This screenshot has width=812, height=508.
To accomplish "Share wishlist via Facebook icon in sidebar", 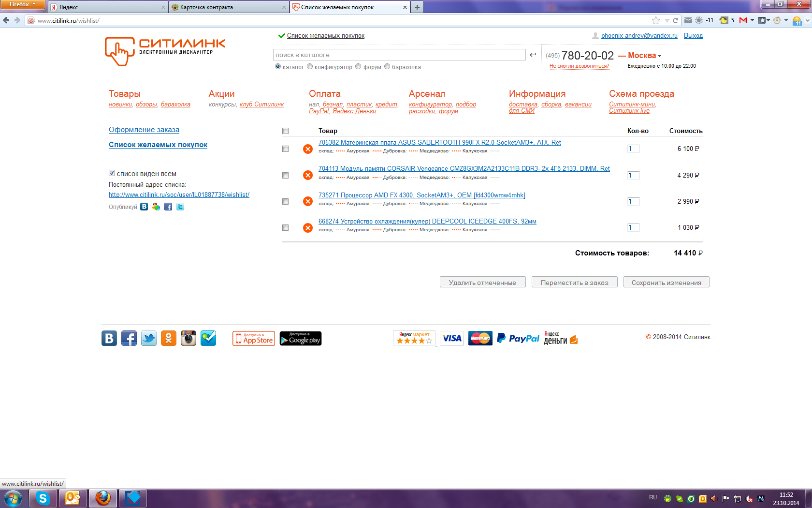I will tap(168, 207).
